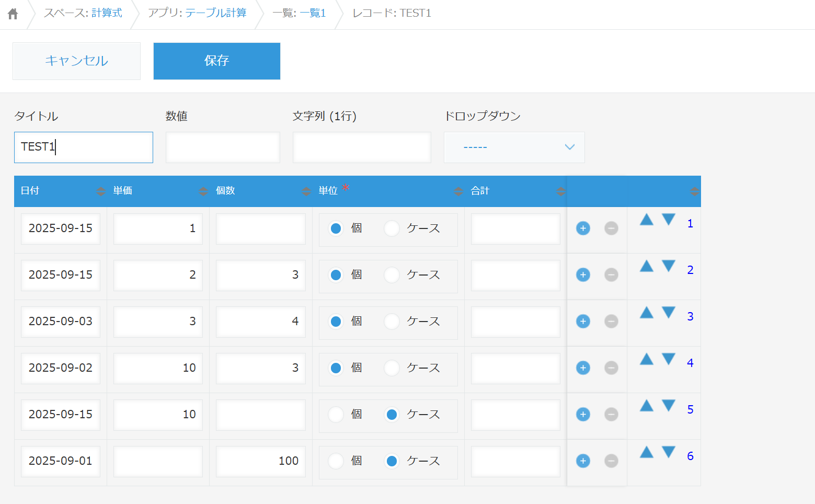Add a row below row 6

[x=583, y=461]
